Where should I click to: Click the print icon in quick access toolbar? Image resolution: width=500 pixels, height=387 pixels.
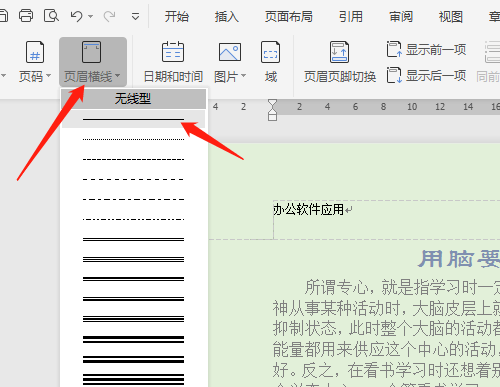coord(26,16)
